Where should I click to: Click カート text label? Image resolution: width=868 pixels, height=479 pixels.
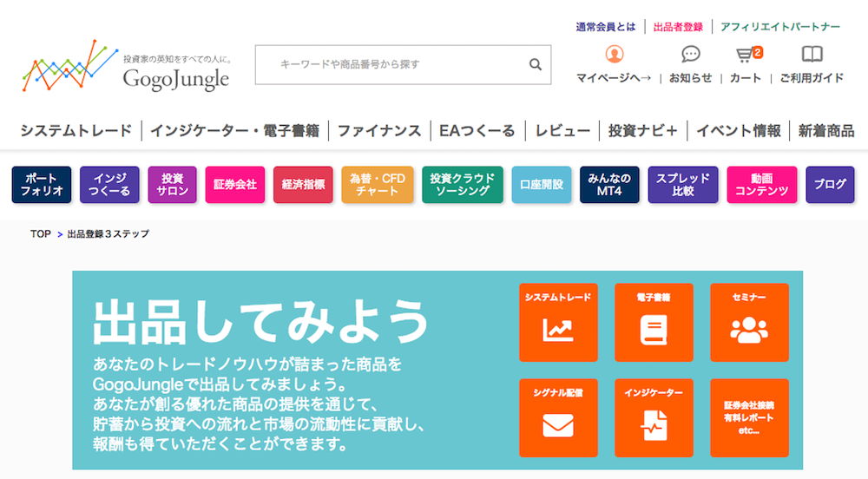[x=745, y=78]
